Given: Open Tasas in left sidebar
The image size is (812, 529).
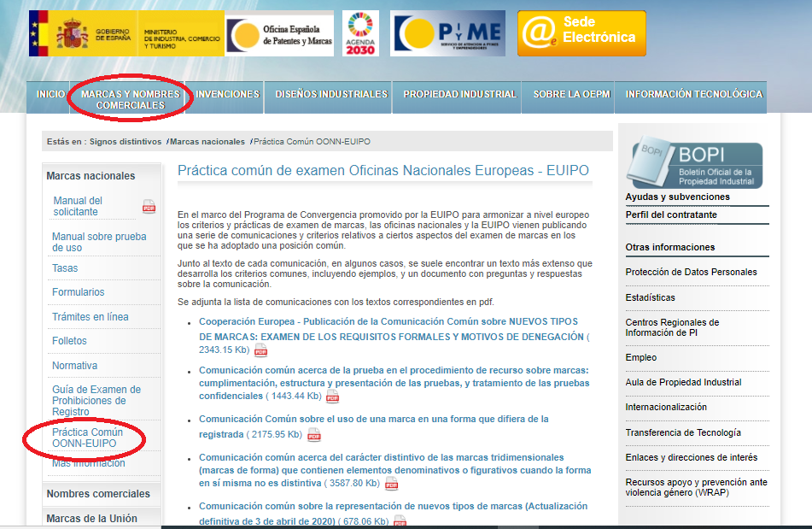Looking at the screenshot, I should click(65, 268).
